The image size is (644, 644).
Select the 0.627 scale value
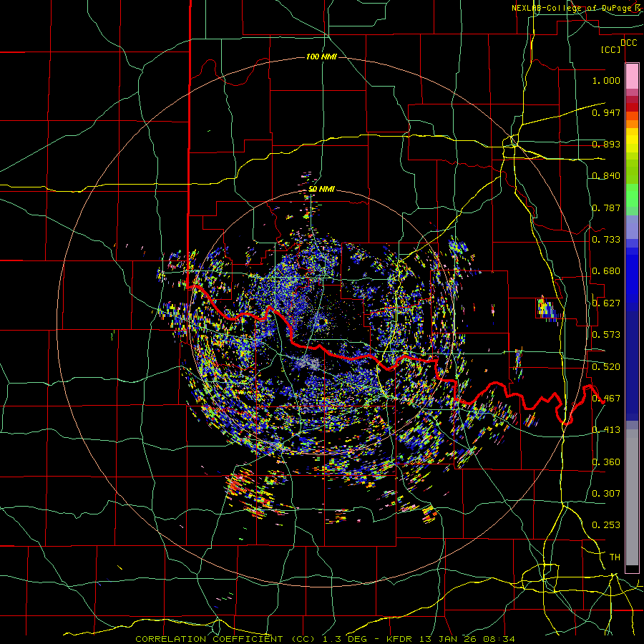(x=606, y=303)
